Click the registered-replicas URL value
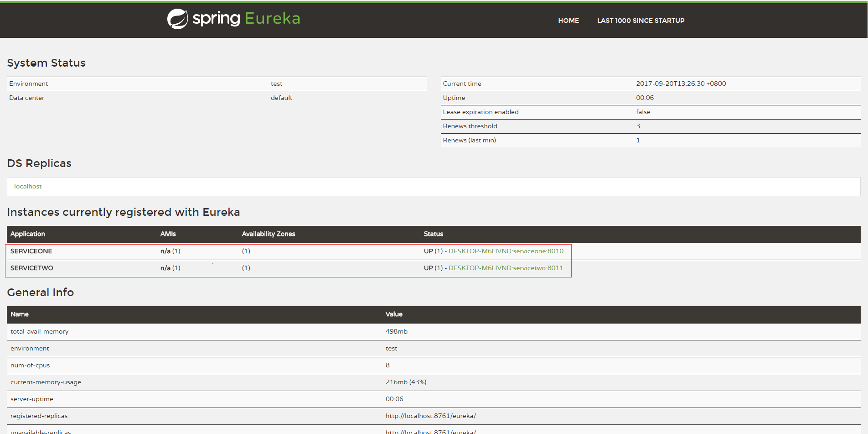 tap(431, 416)
